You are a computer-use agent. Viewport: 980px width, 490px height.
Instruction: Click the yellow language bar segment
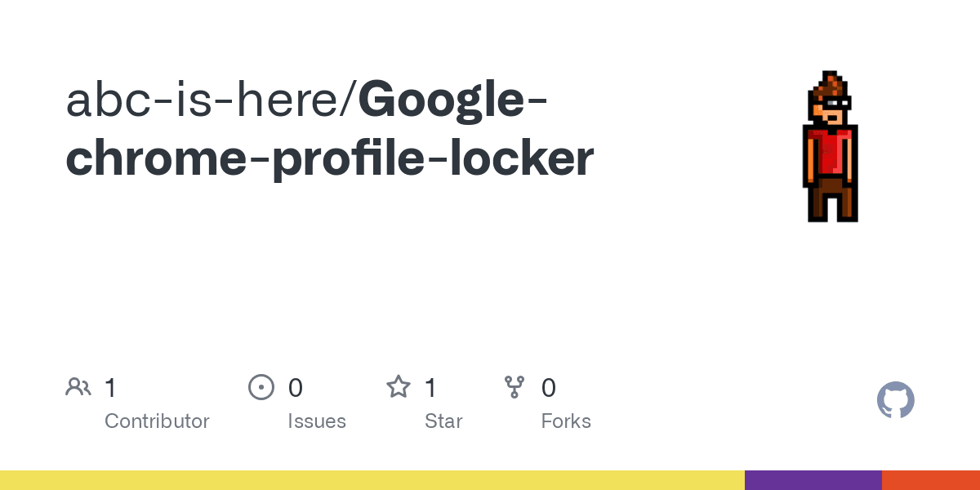(372, 480)
